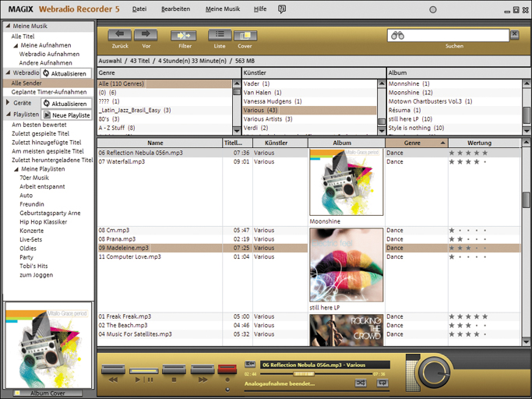Select Motown Chartbusters Vol.3 album entry
This screenshot has height=399, width=532.
pyautogui.click(x=430, y=101)
